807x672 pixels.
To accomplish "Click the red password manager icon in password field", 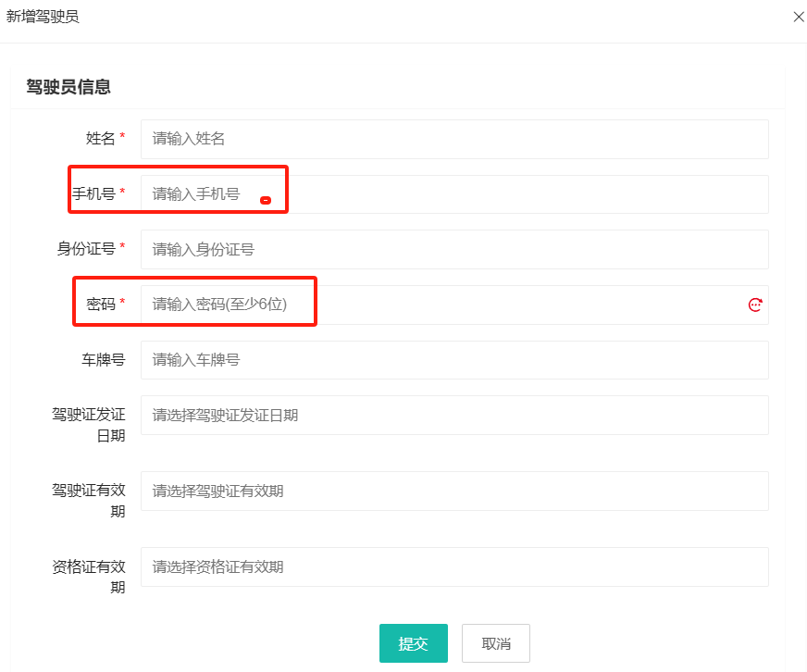I will coord(755,305).
